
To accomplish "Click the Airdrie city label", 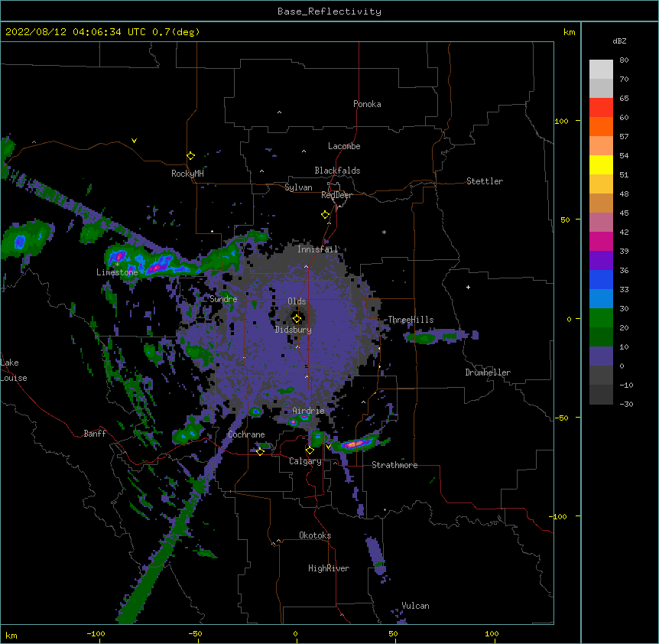I will pyautogui.click(x=308, y=411).
